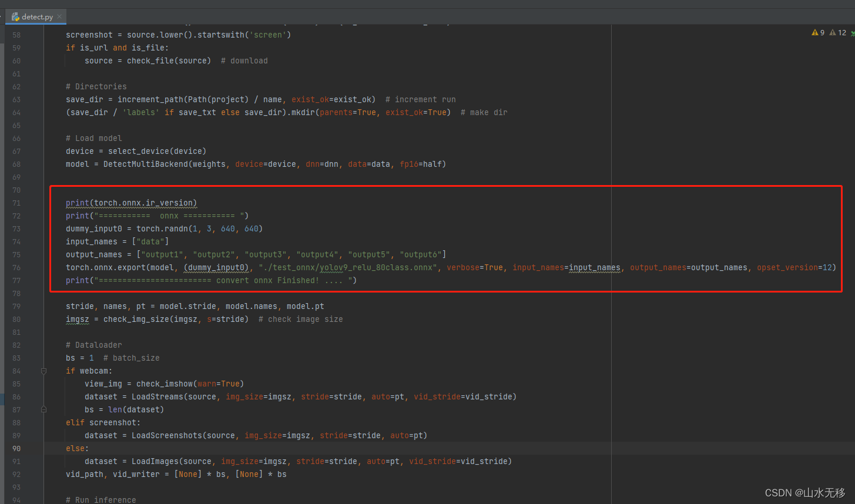Click the '# Directories' comment

click(x=96, y=86)
